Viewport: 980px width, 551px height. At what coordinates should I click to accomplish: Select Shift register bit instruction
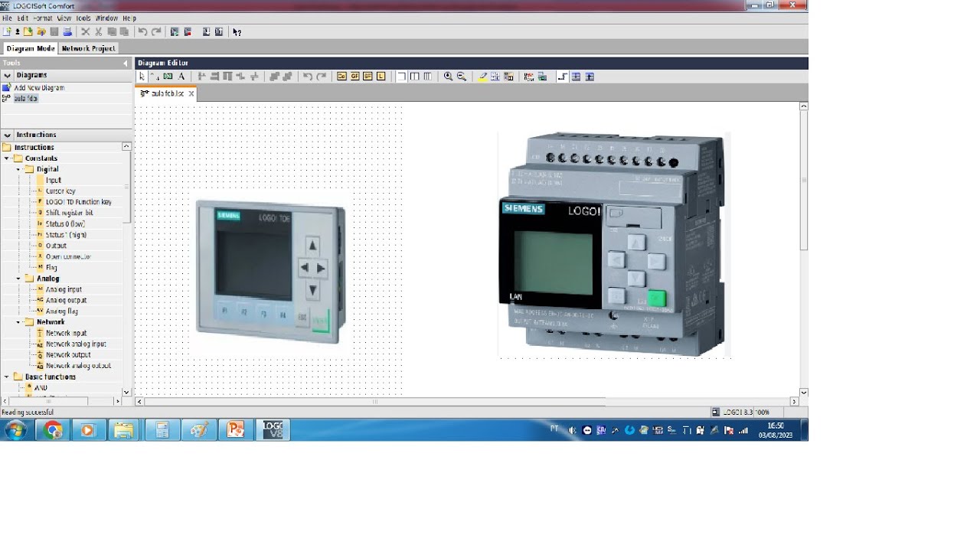[x=69, y=213]
